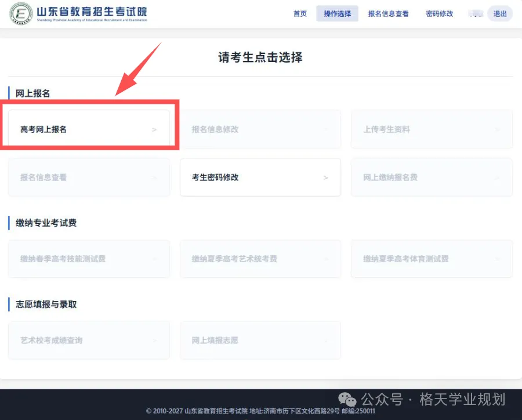Open the 高考网上报名 card
This screenshot has height=420, width=522.
(89, 129)
